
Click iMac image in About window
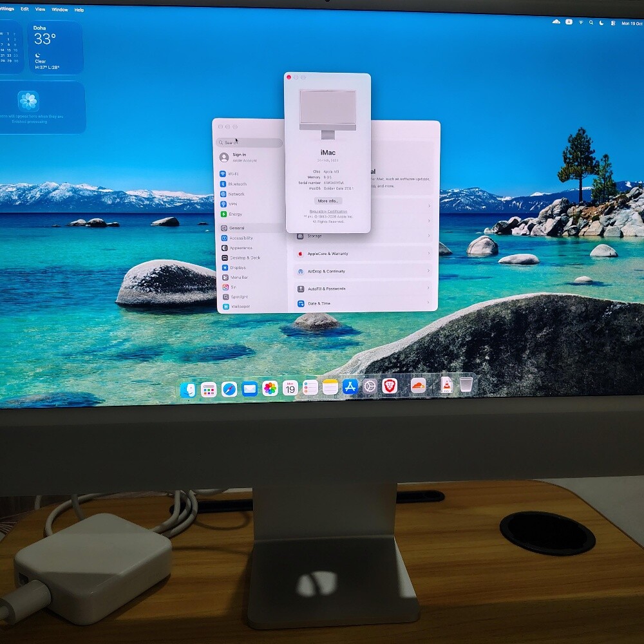point(328,114)
